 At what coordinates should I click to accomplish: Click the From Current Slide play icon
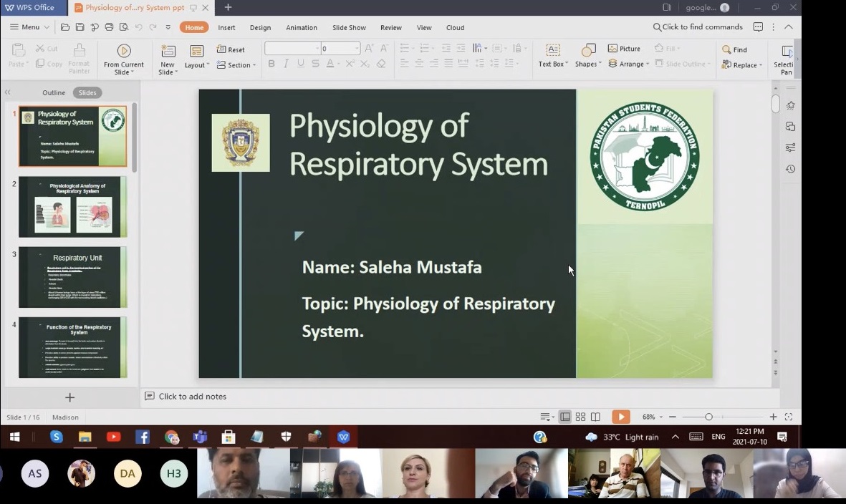click(x=124, y=50)
